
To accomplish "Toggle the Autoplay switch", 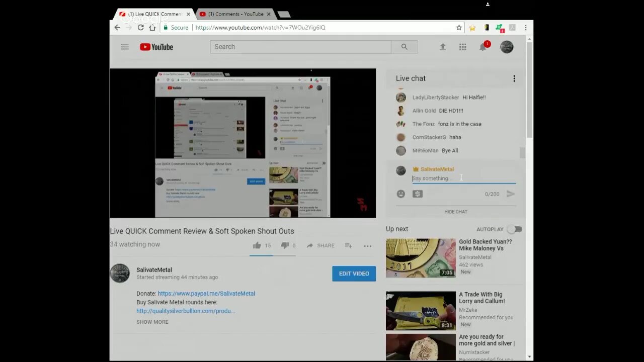I will tap(515, 229).
